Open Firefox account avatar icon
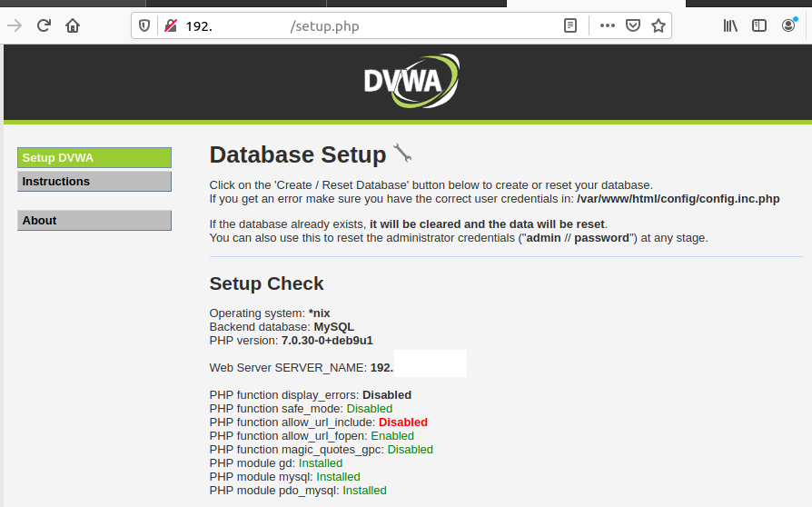Image resolution: width=812 pixels, height=507 pixels. 788,25
